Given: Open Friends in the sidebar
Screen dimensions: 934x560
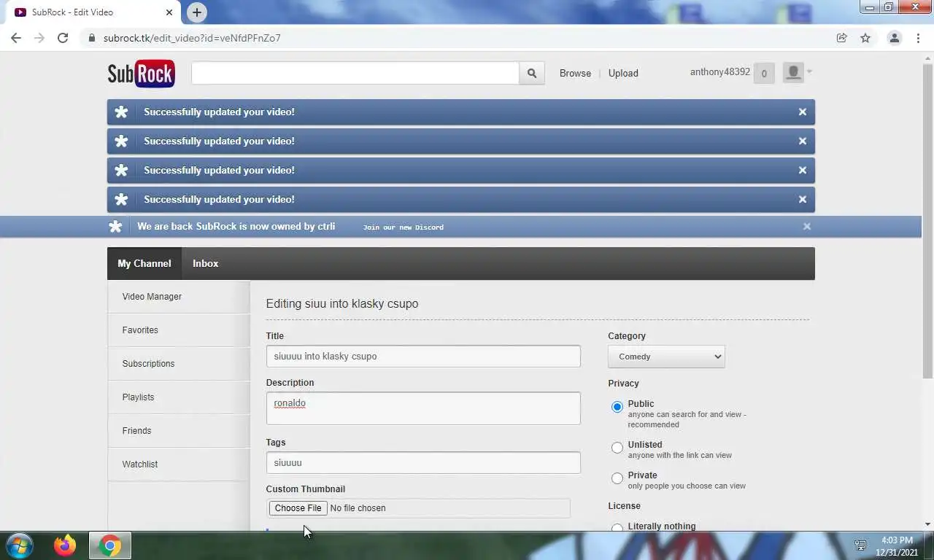Looking at the screenshot, I should (x=179, y=431).
